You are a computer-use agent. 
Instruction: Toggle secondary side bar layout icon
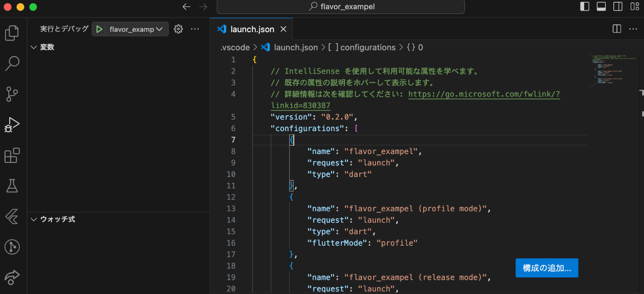click(618, 6)
